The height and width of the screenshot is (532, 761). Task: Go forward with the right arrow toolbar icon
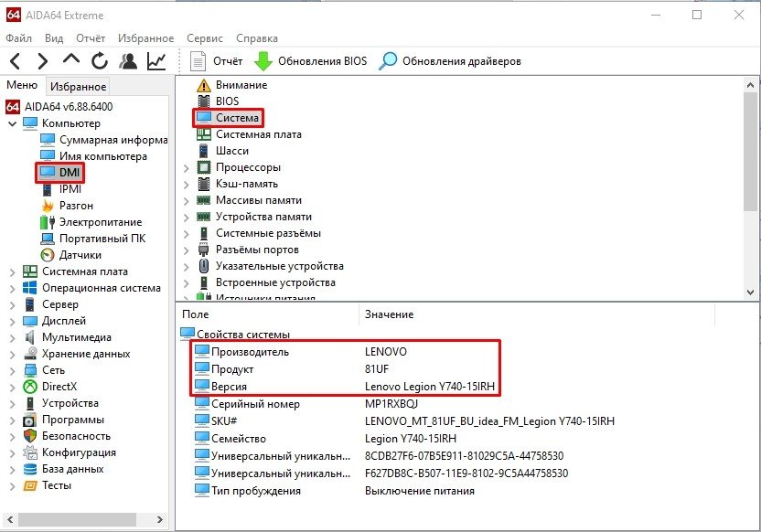click(43, 61)
